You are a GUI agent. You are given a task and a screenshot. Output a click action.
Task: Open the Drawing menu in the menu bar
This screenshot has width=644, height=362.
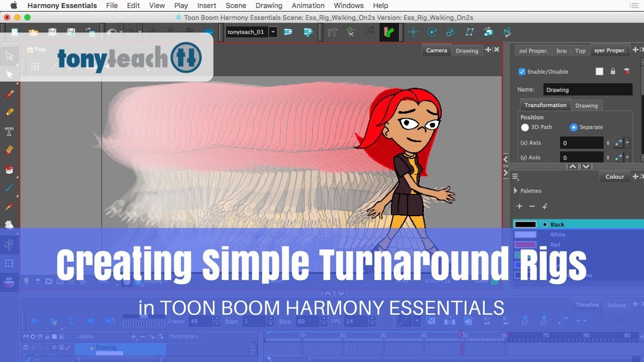click(269, 6)
